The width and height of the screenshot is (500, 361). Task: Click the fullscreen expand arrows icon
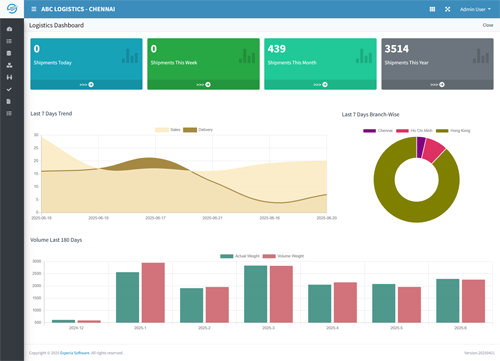(448, 9)
